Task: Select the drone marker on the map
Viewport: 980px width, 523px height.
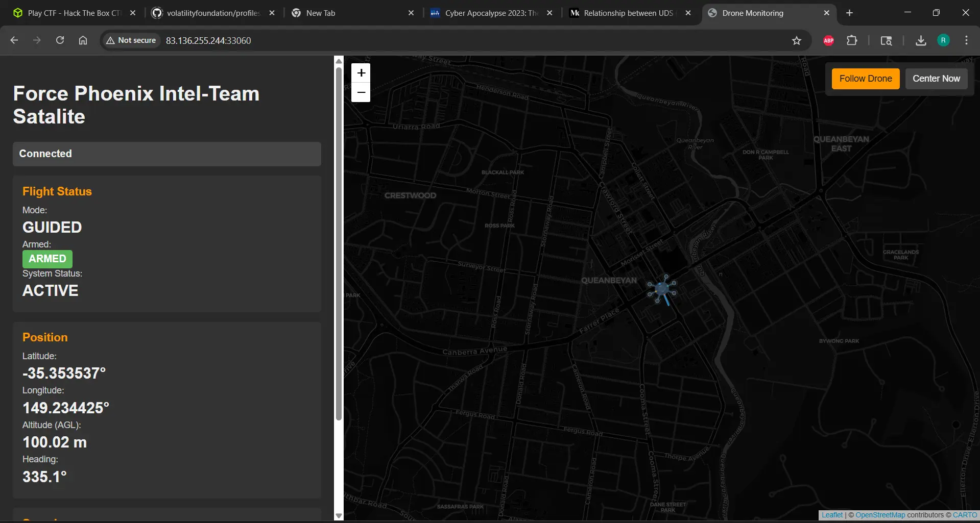Action: point(662,290)
